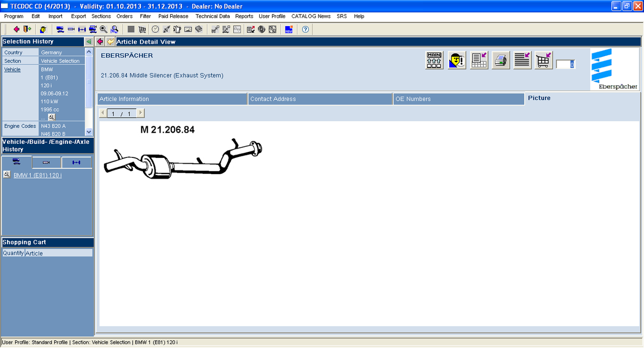Open the help question mark icon
Screen dimensions: 644x348
click(x=305, y=29)
